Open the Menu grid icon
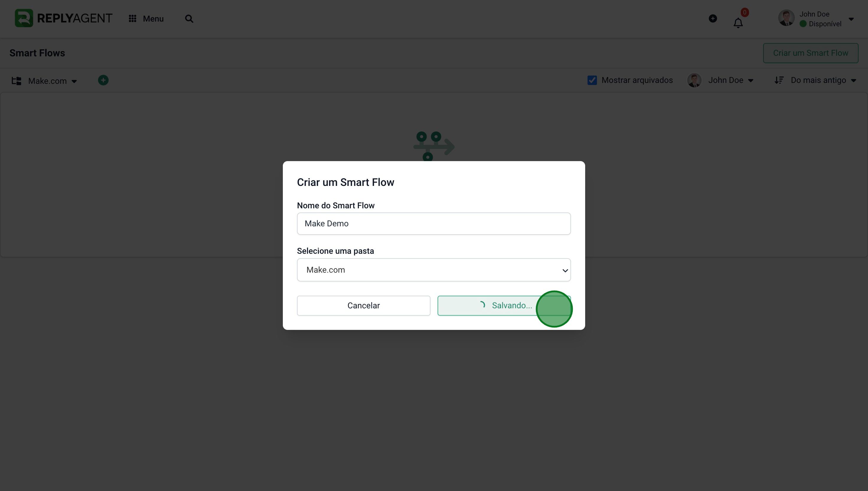The height and width of the screenshot is (491, 868). 132,19
